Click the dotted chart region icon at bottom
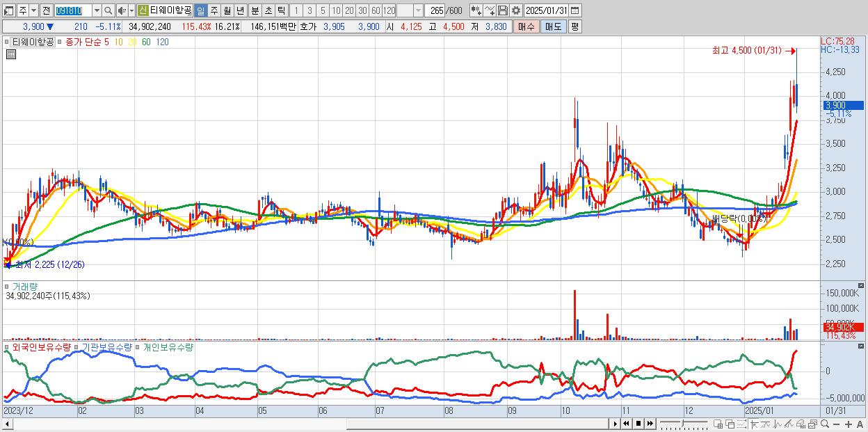868x432 pixels. (741, 424)
